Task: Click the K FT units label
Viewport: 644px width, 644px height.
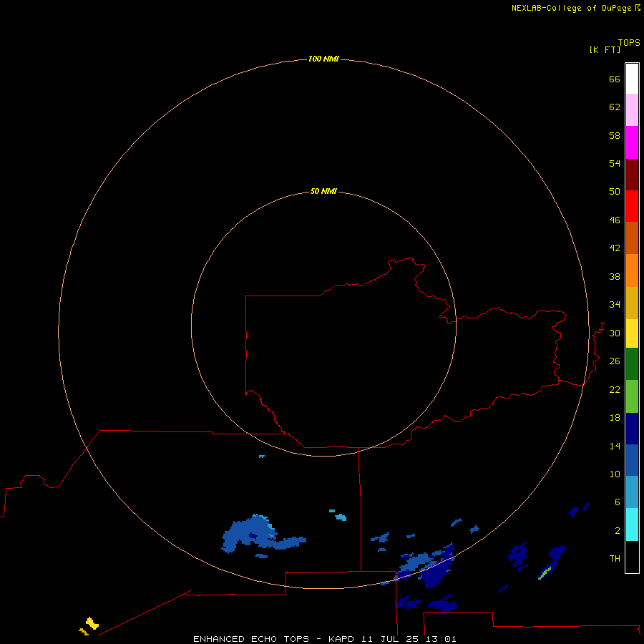Action: (605, 50)
